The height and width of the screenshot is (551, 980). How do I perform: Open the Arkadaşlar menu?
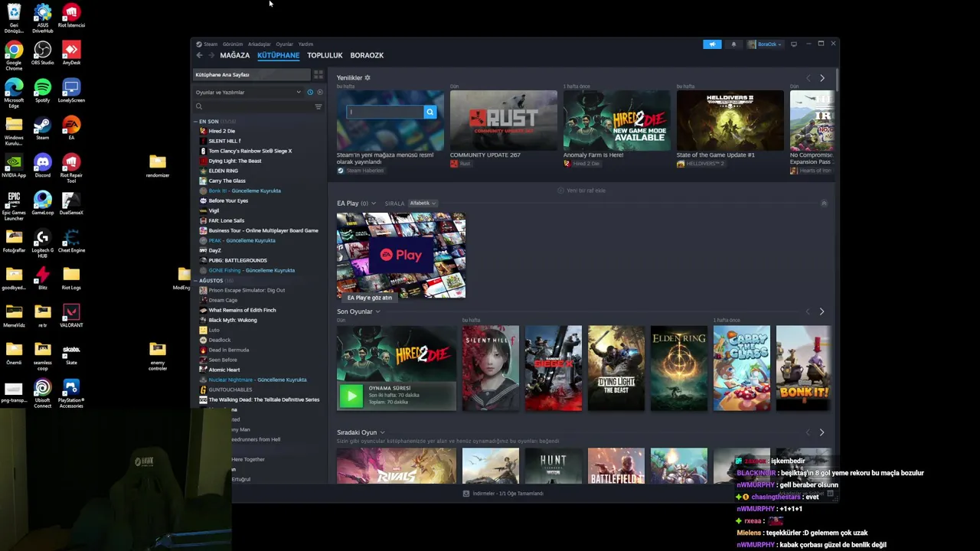260,44
